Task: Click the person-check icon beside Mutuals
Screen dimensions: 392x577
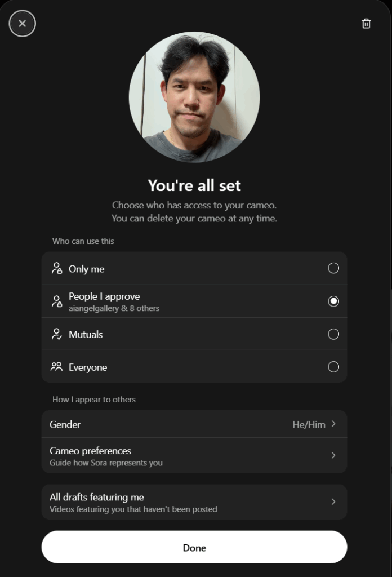Action: [x=56, y=334]
